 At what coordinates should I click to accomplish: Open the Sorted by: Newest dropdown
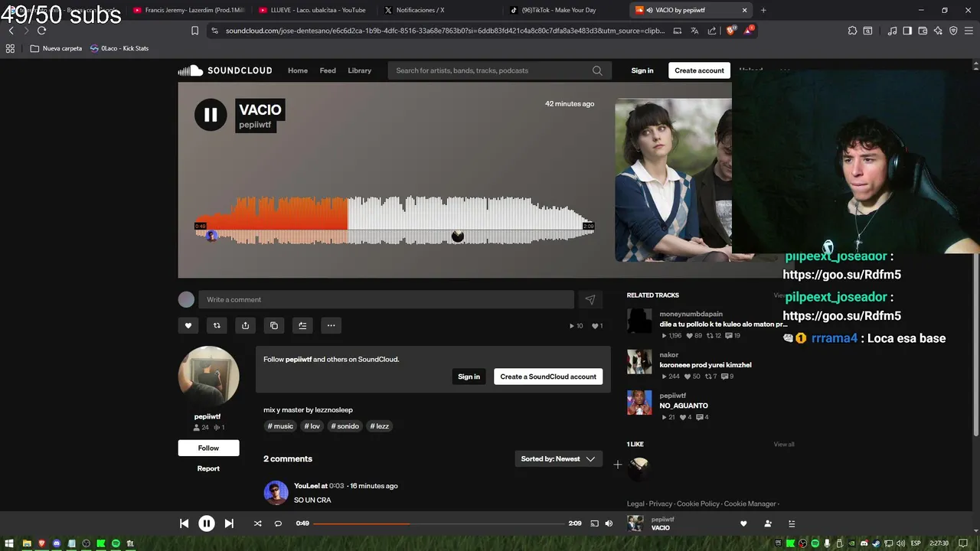(558, 459)
